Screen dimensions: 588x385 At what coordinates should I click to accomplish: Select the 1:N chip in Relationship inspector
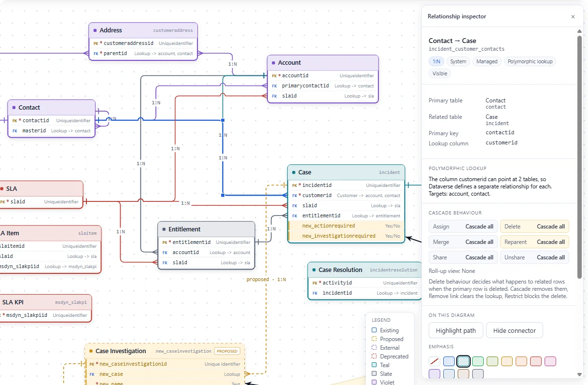tap(436, 61)
